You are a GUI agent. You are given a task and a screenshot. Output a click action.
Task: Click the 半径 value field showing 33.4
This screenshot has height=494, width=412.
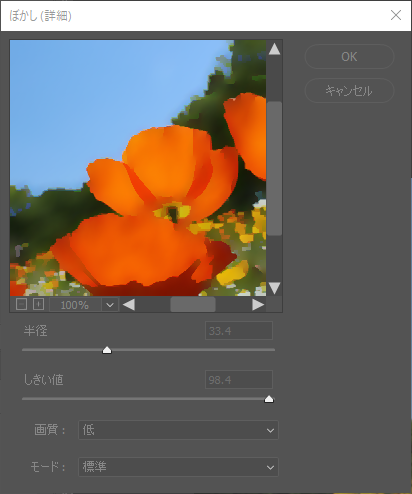(239, 331)
